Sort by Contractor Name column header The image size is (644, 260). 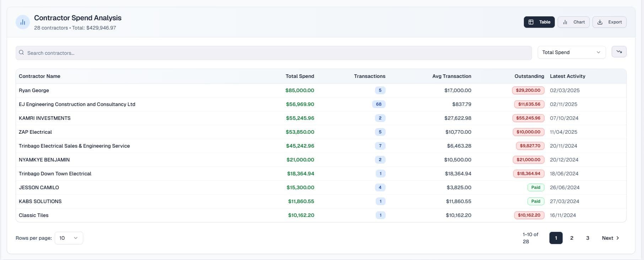pyautogui.click(x=39, y=76)
